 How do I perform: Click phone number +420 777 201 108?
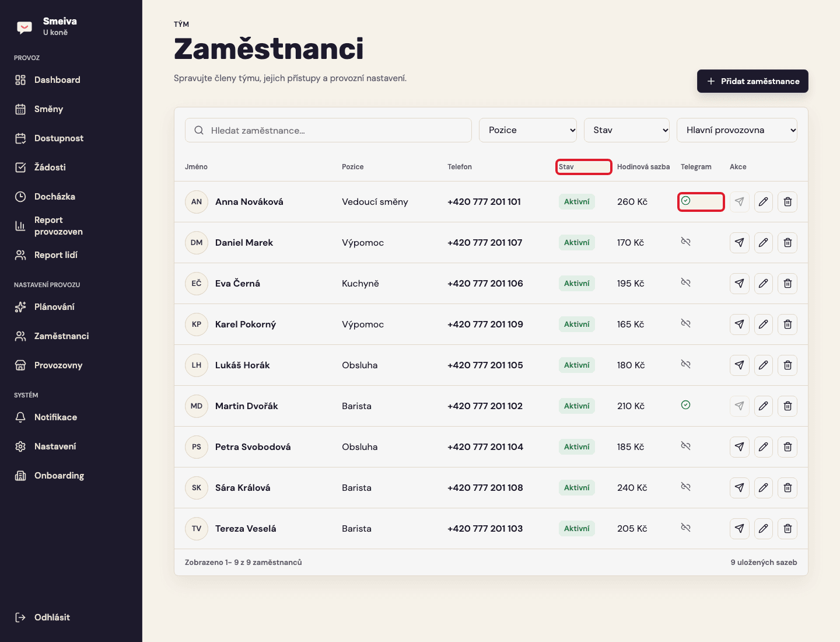(x=485, y=488)
